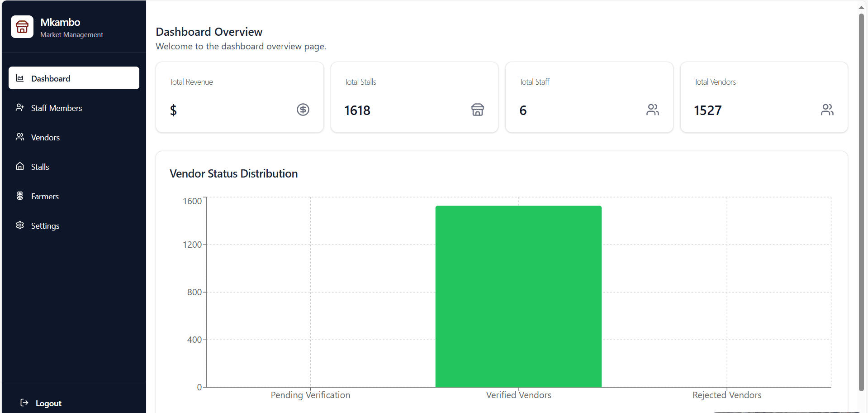Click the house icon beside Stalls
Image resolution: width=868 pixels, height=413 pixels.
20,166
